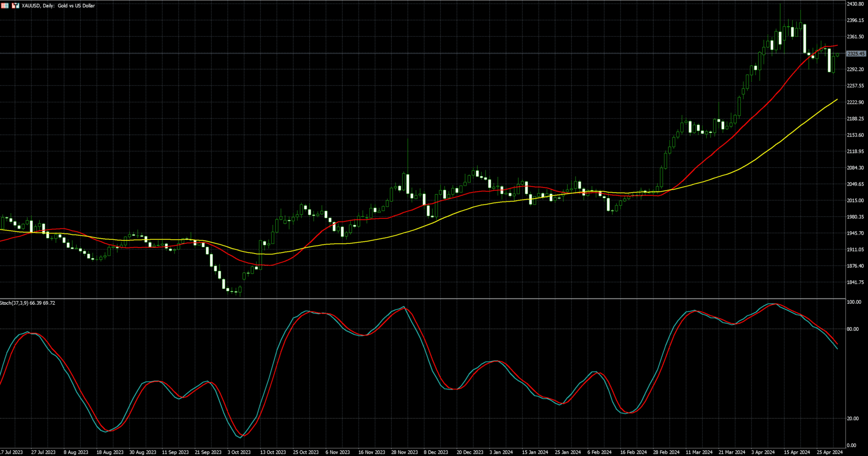Screen dimensions: 868x456
Task: Click the 2430.80 price scale label
Action: click(x=855, y=4)
